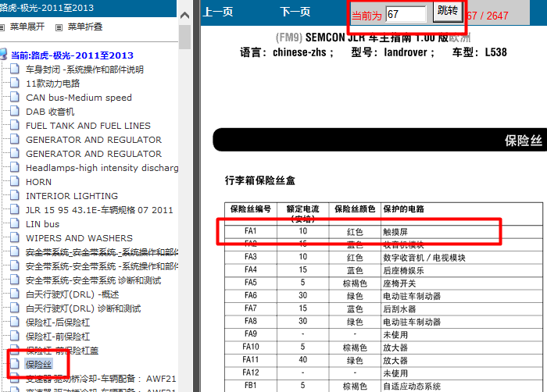Open 11款动力电路 tree entry
Viewport: 547px width, 392px height.
coord(52,84)
